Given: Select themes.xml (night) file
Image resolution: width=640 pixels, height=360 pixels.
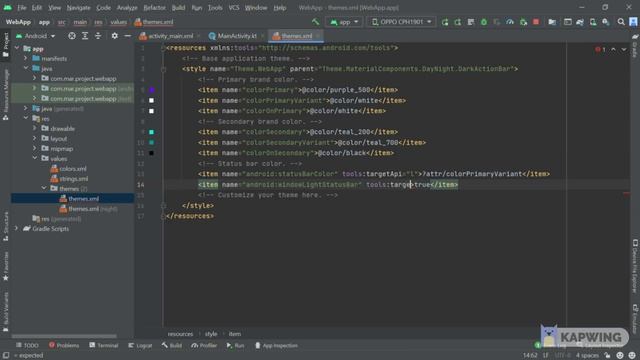Looking at the screenshot, I should click(89, 209).
